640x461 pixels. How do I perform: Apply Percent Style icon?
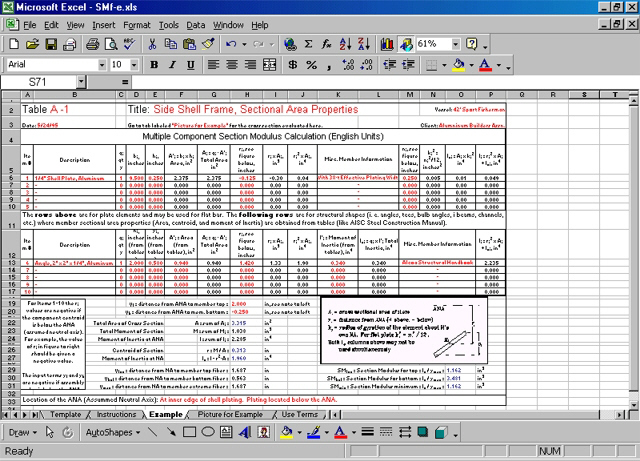(311, 65)
